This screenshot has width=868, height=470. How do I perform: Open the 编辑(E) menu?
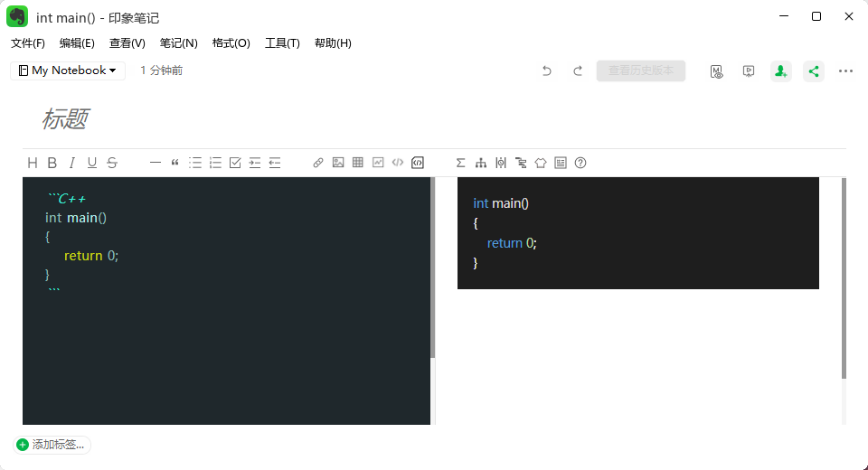[x=77, y=43]
